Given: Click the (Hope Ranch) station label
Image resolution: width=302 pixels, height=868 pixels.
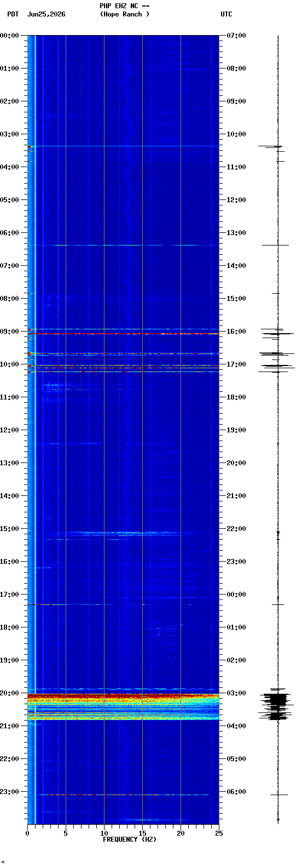Looking at the screenshot, I should coord(125,14).
